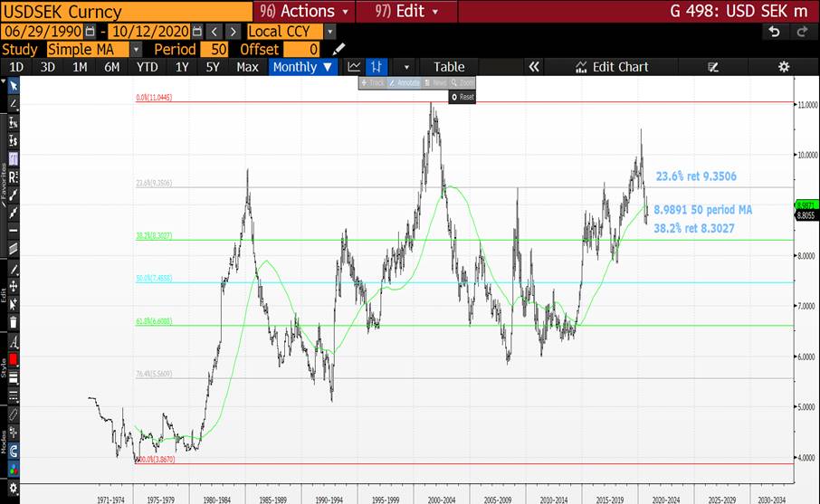Open the Monthly periodicity dropdown
Screen dimensions: 820x504
pyautogui.click(x=302, y=67)
